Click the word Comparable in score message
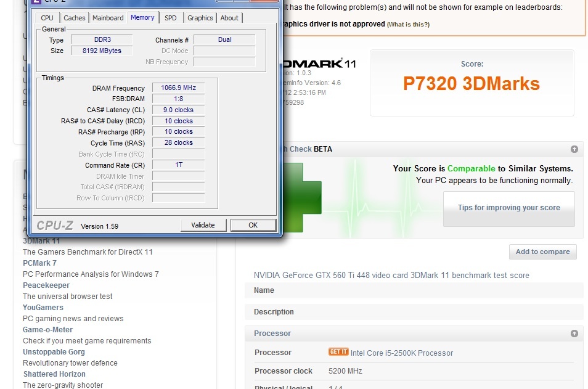 click(x=472, y=168)
